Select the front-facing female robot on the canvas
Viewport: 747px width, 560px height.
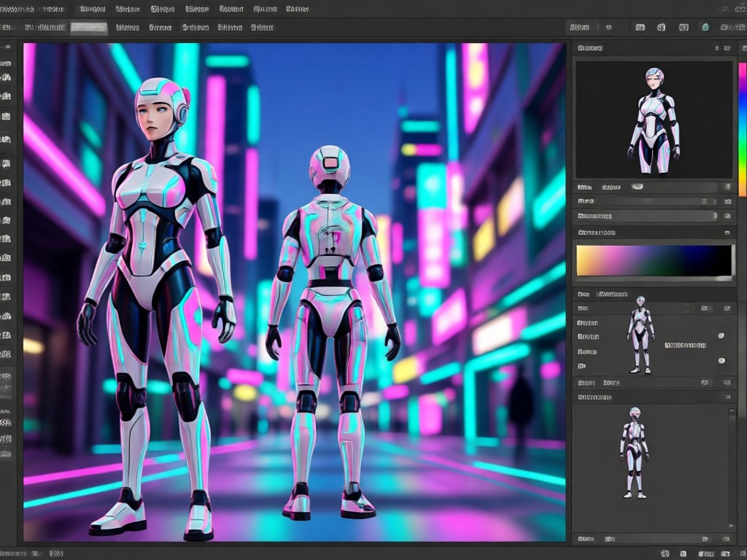(x=157, y=308)
